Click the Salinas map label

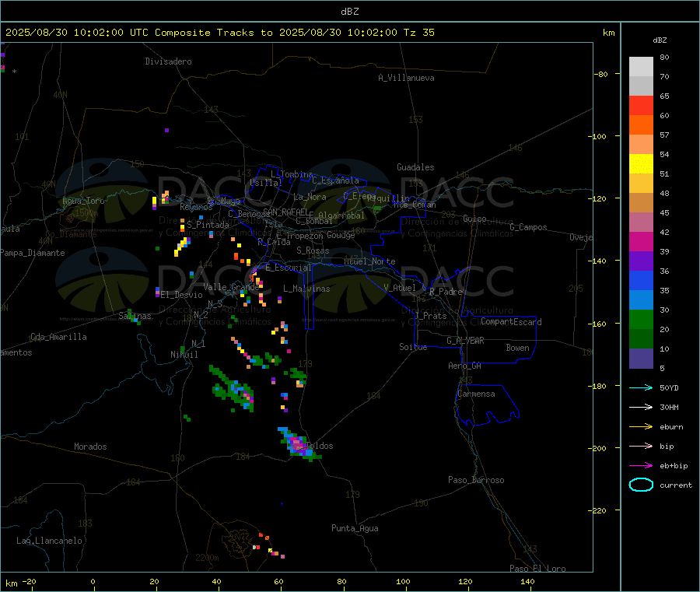point(135,316)
